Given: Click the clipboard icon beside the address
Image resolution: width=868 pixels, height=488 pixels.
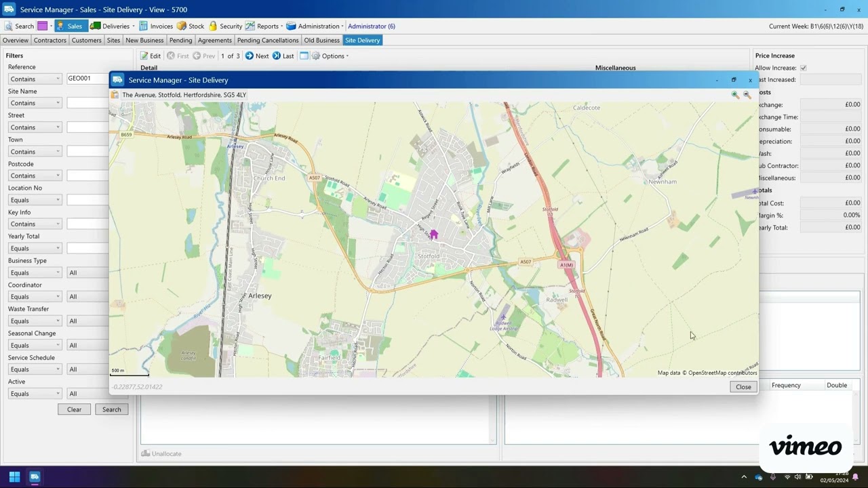Looking at the screenshot, I should [115, 95].
